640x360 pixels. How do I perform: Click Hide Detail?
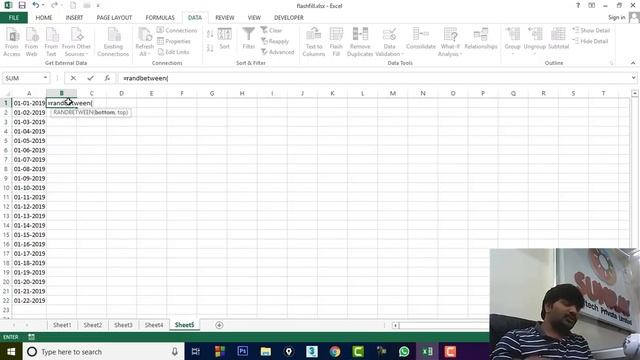coord(591,41)
